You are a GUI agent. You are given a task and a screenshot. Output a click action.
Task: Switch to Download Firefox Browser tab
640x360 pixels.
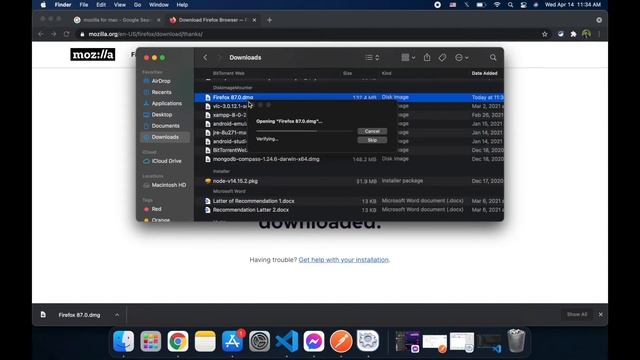click(x=213, y=20)
